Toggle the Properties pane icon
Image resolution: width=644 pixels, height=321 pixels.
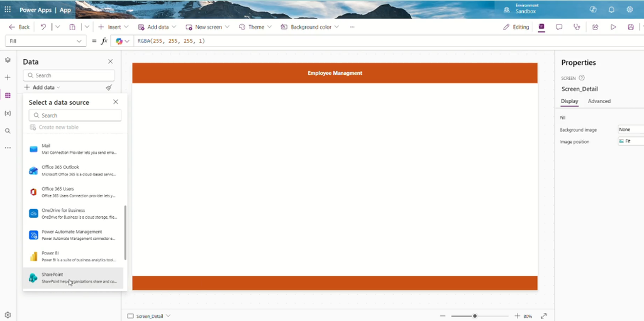coord(541,27)
